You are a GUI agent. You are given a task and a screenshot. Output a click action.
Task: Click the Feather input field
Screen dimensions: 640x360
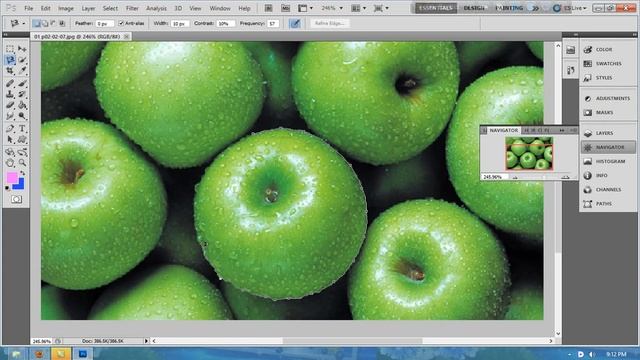104,24
